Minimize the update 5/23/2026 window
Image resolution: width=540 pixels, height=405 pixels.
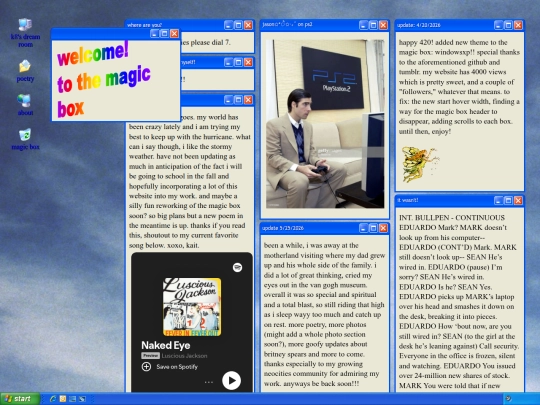(363, 228)
